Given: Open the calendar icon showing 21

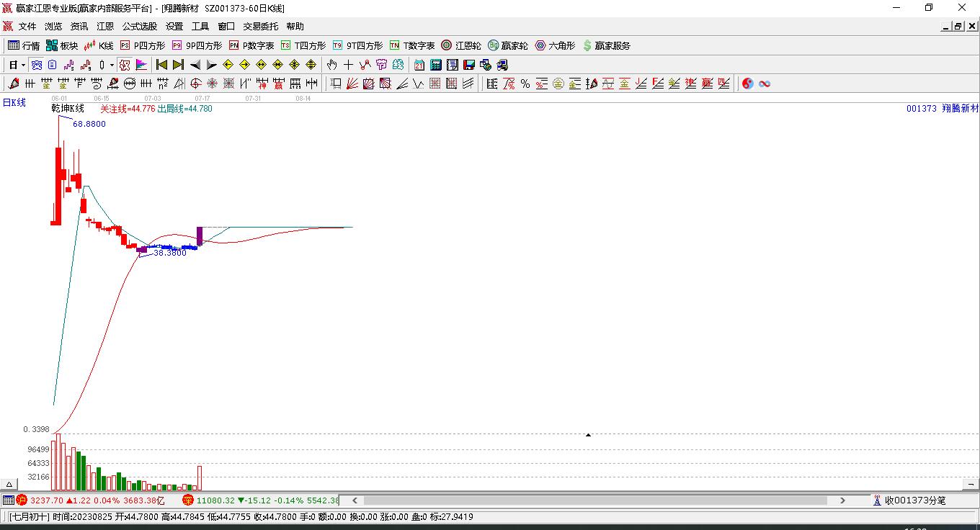Looking at the screenshot, I should [419, 65].
